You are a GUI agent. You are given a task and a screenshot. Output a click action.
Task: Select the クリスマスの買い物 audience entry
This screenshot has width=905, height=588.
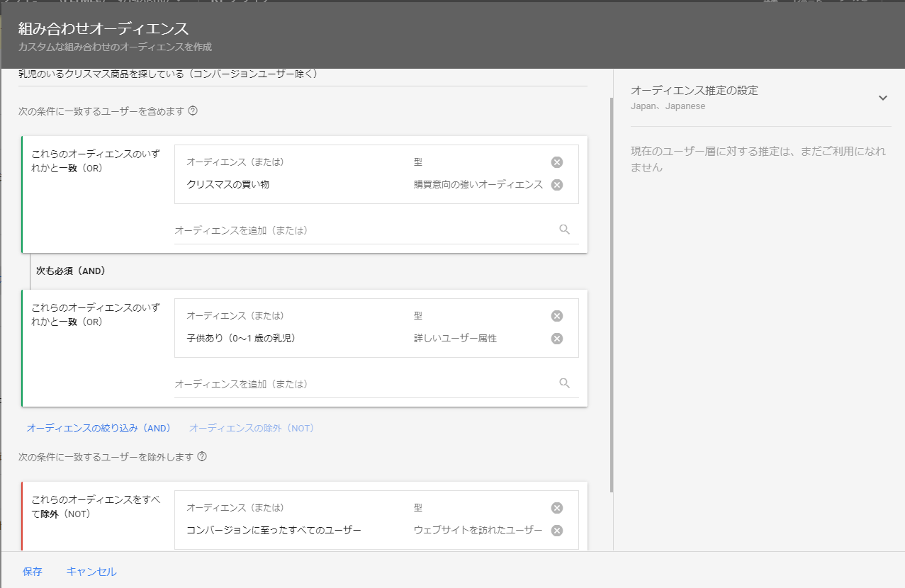(x=228, y=185)
